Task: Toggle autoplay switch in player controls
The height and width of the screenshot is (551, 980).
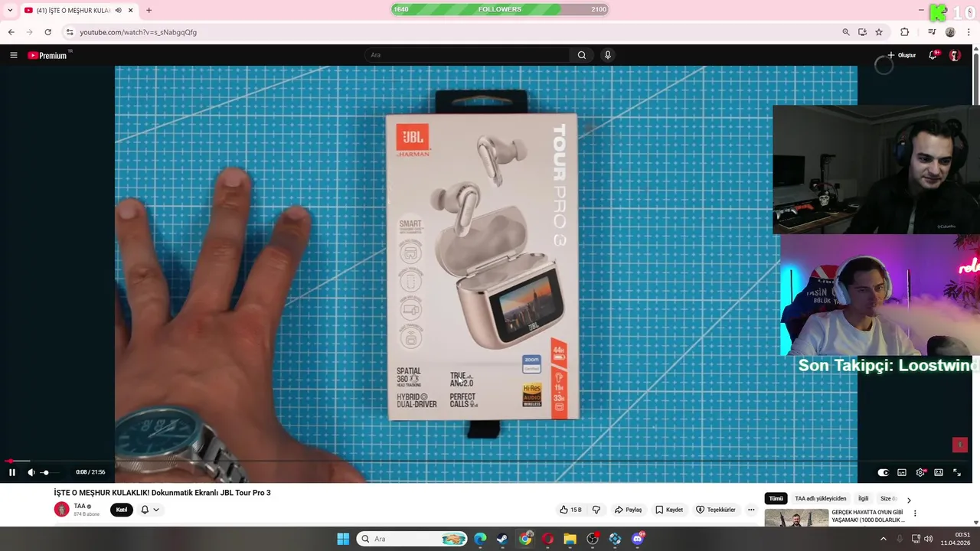Action: (883, 472)
